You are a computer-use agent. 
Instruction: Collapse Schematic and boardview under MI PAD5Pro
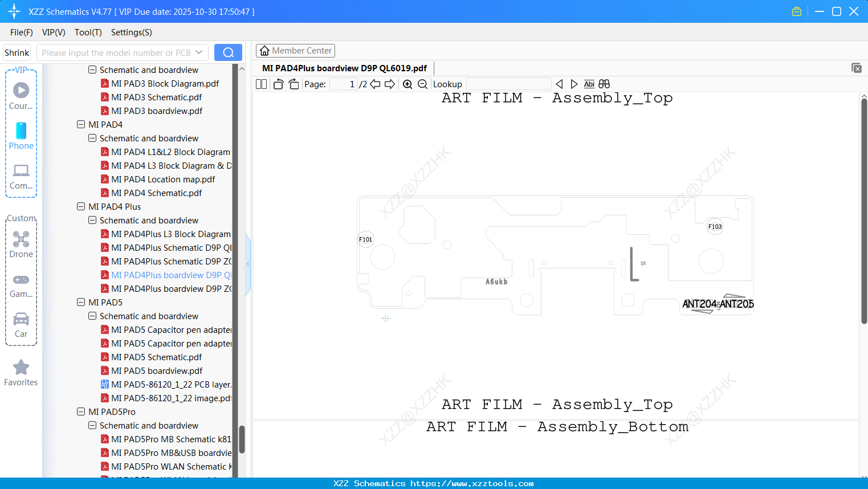92,425
